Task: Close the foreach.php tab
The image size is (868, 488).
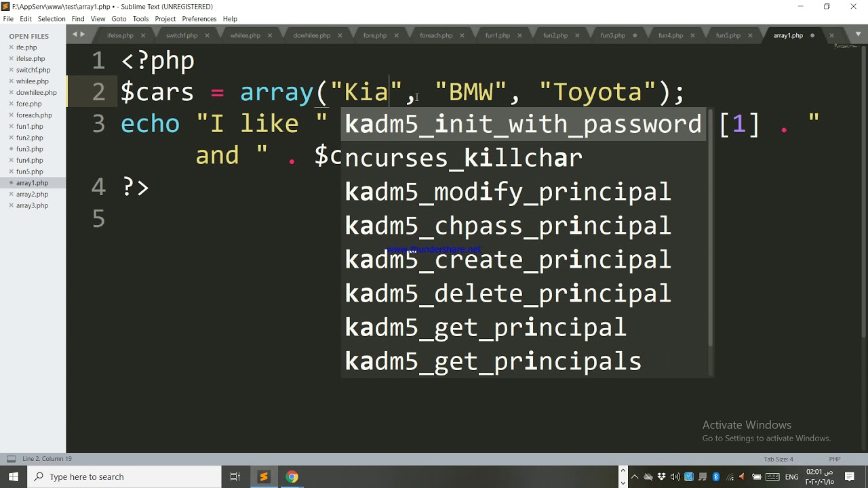Action: [x=462, y=35]
